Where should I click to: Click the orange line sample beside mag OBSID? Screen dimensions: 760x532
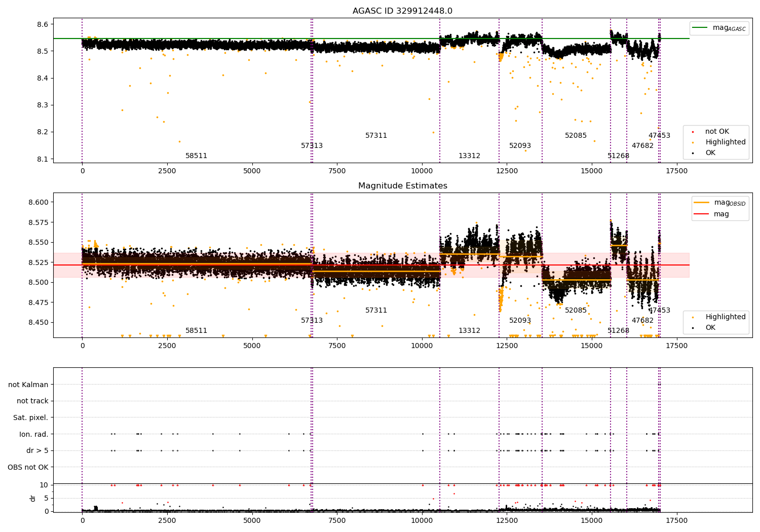pyautogui.click(x=701, y=203)
